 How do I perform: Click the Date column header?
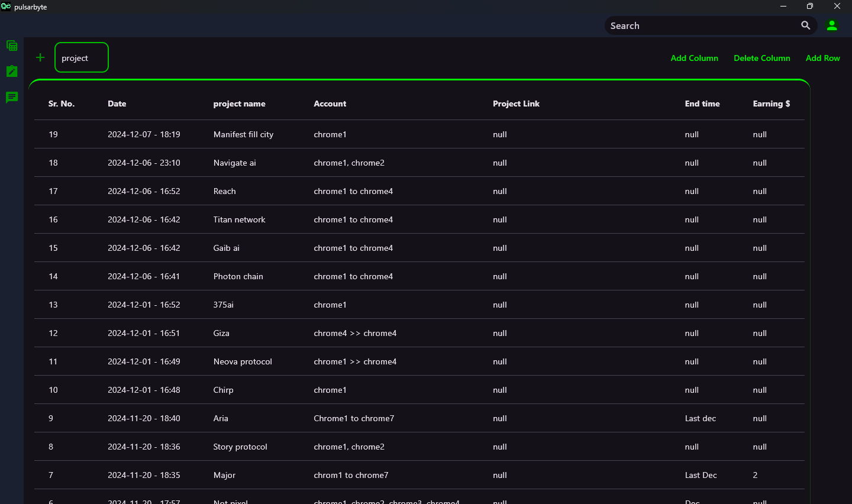pyautogui.click(x=117, y=104)
